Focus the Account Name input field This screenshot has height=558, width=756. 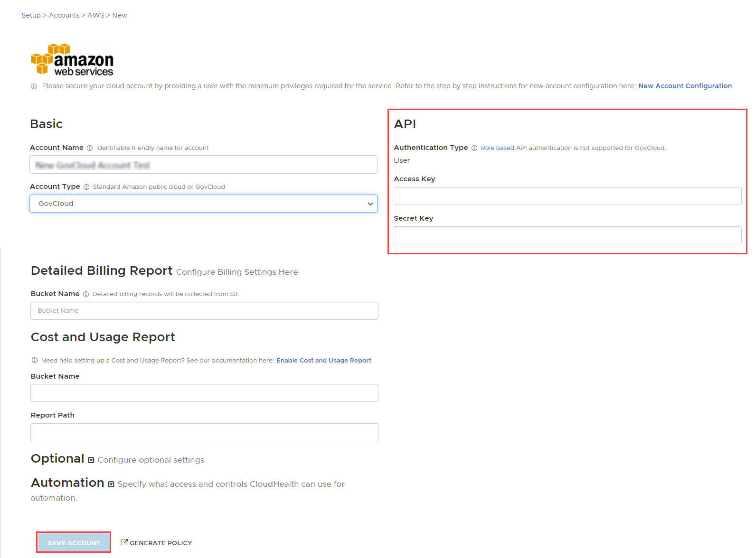(x=203, y=165)
